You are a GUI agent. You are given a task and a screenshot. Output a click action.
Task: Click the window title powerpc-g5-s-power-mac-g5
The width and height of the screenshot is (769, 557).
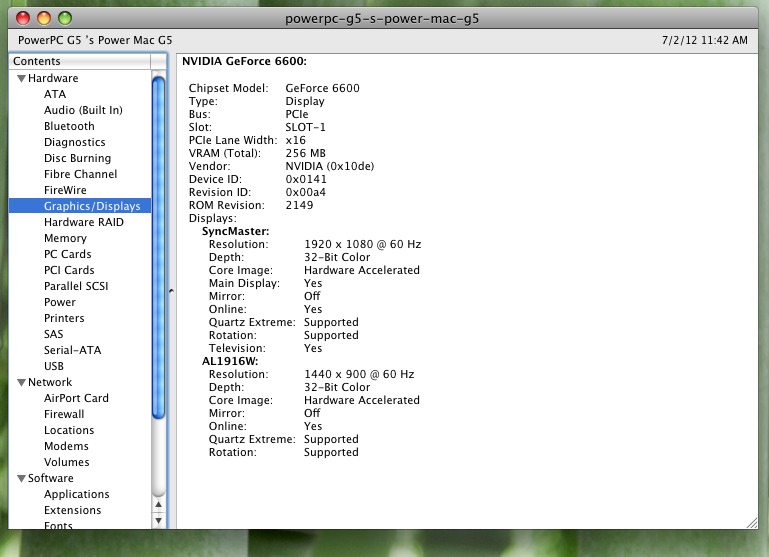[382, 19]
